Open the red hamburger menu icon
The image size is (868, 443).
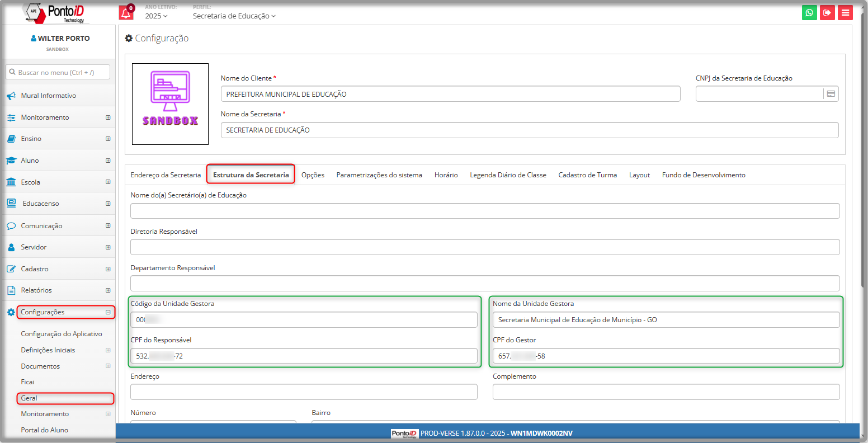845,13
